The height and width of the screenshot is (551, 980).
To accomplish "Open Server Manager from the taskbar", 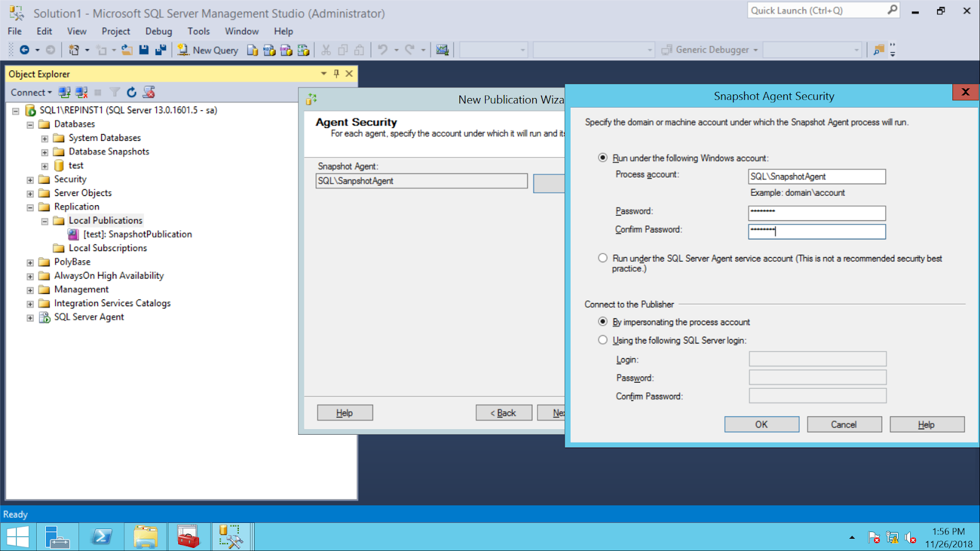I will tap(58, 537).
